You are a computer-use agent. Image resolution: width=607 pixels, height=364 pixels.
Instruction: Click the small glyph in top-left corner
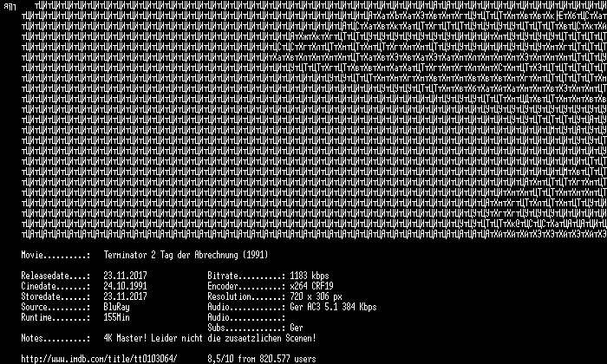(x=10, y=7)
